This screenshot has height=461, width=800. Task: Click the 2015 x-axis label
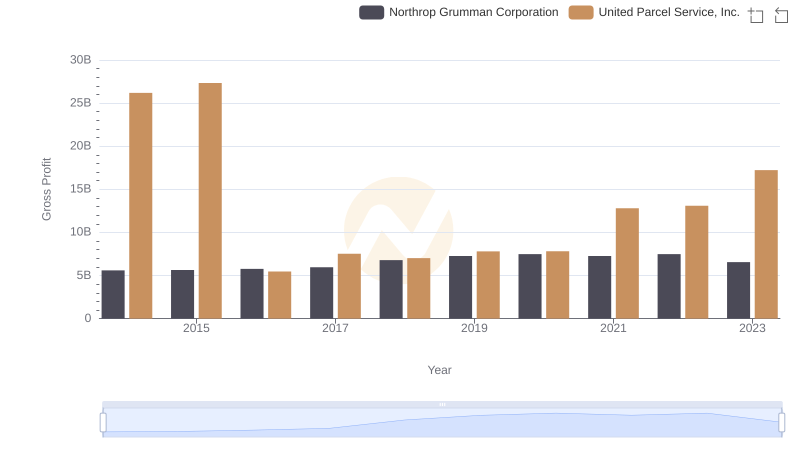coord(196,328)
